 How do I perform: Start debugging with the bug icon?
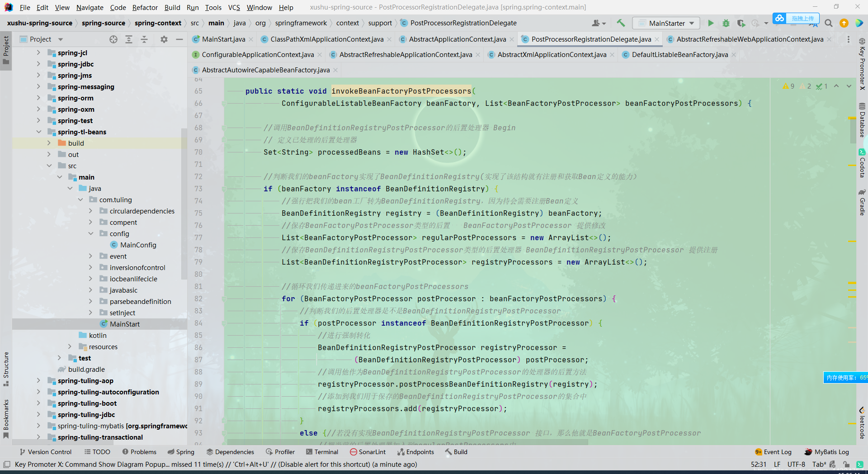pyautogui.click(x=726, y=23)
